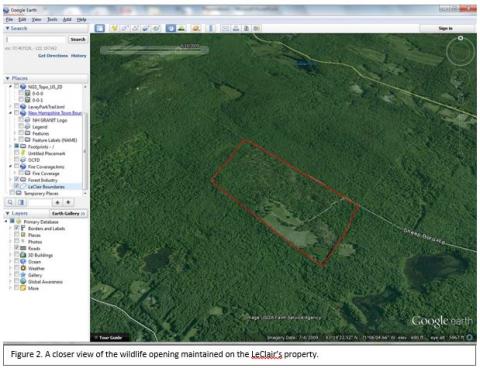Open the Tools menu

52,20
